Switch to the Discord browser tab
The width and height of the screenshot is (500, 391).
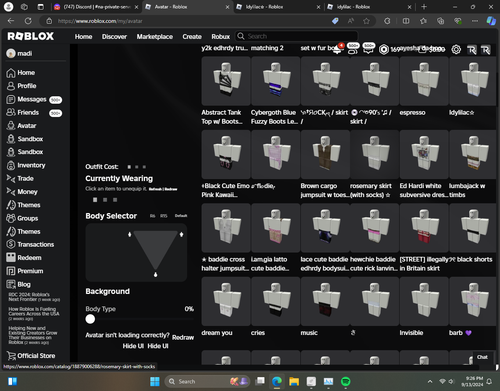pyautogui.click(x=97, y=7)
